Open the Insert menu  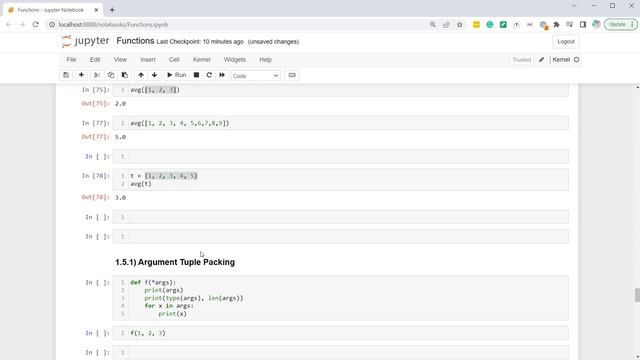coord(148,60)
